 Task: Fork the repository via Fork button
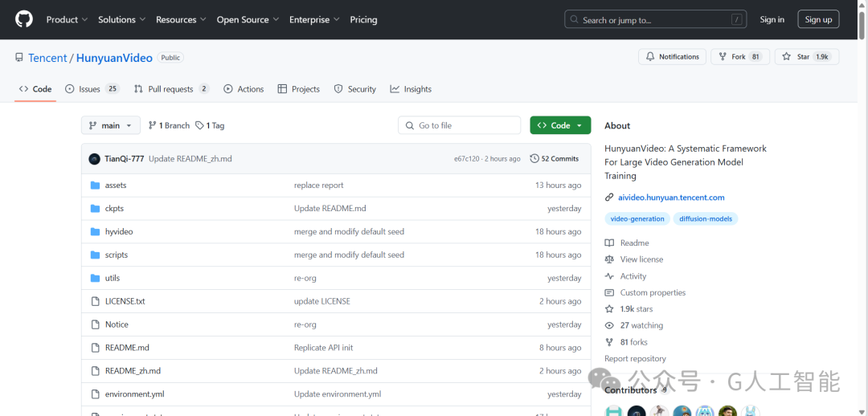pos(740,57)
